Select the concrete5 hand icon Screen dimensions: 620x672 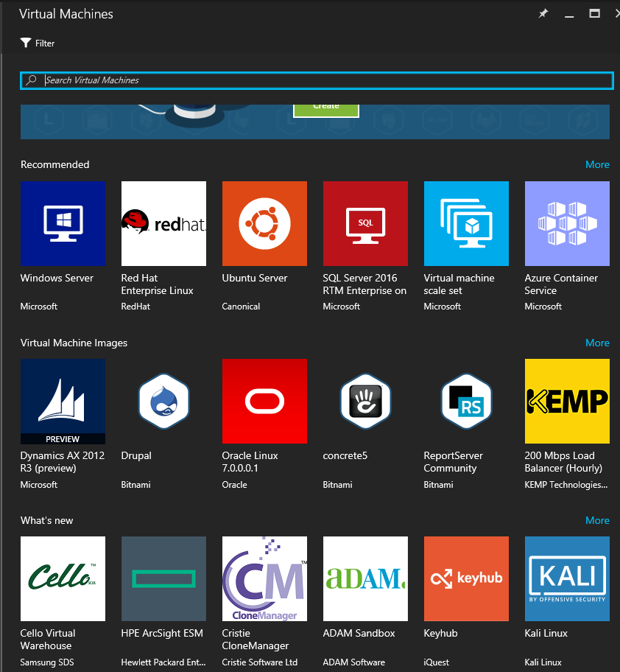pyautogui.click(x=365, y=401)
